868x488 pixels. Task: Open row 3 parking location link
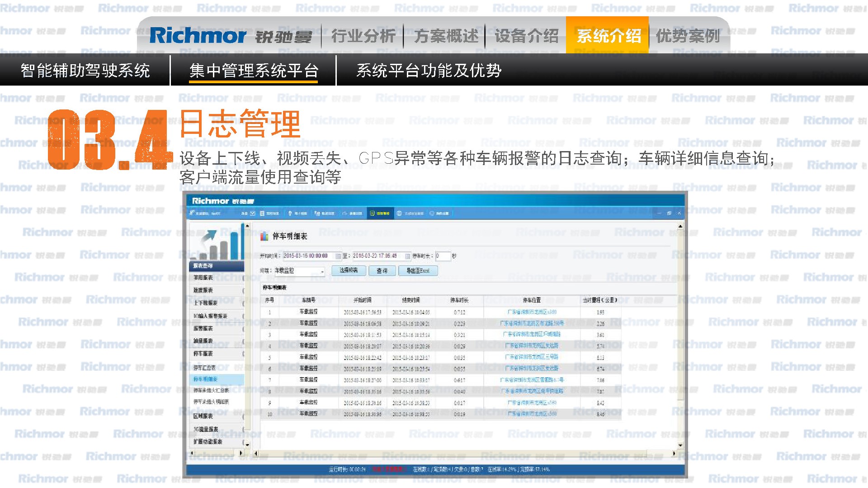pyautogui.click(x=532, y=335)
